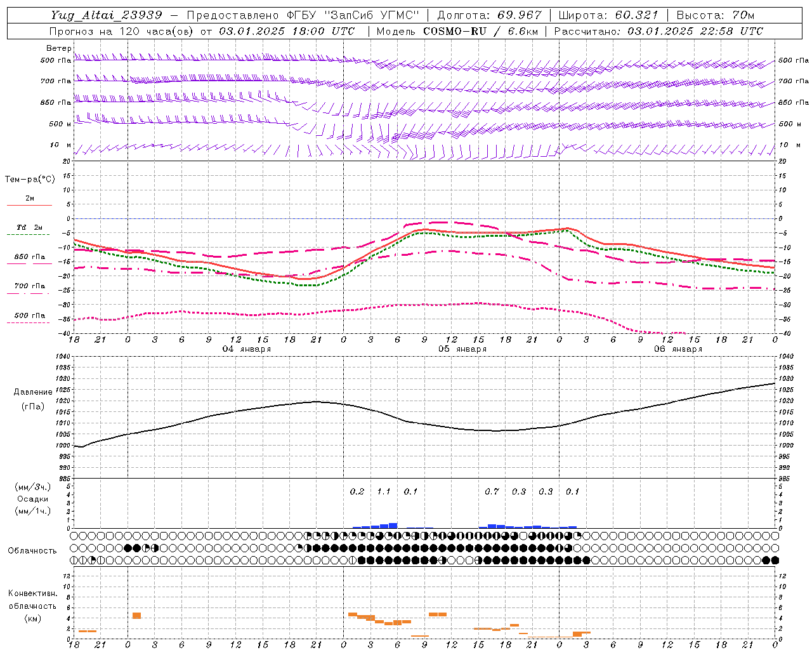Screen dimensions: 812x650
Task: Click the 500 гПа temperature legend entry
Action: tap(30, 315)
